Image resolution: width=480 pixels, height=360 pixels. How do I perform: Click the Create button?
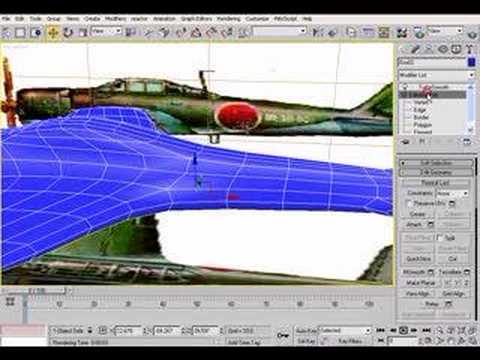click(x=417, y=214)
